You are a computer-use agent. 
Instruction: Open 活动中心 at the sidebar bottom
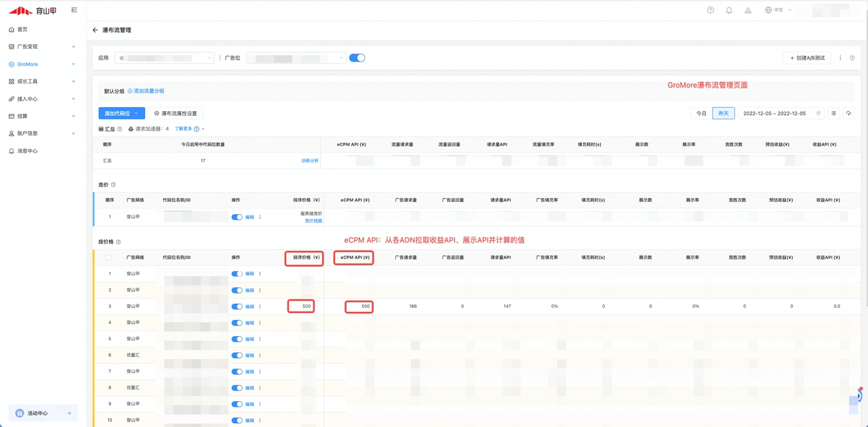point(43,413)
